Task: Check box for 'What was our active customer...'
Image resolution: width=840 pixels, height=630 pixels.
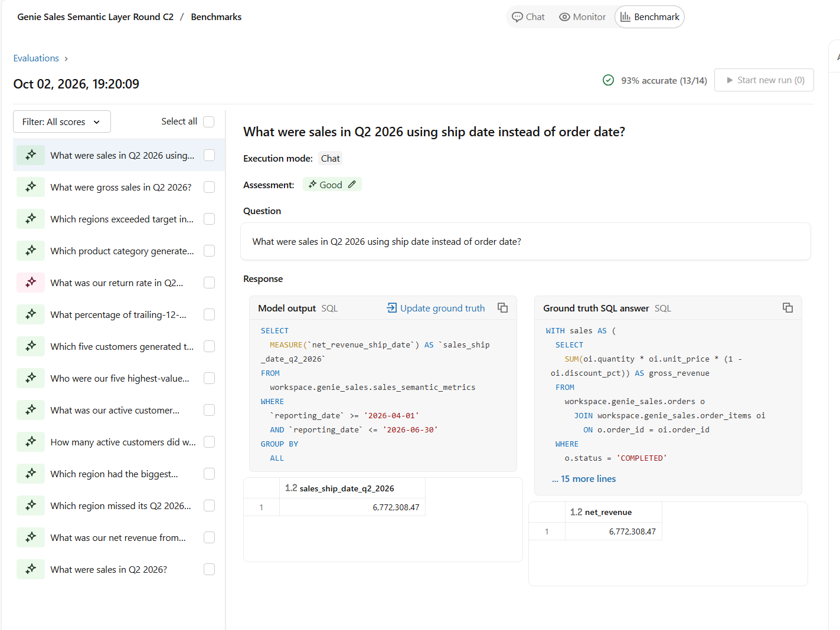Action: click(x=209, y=410)
